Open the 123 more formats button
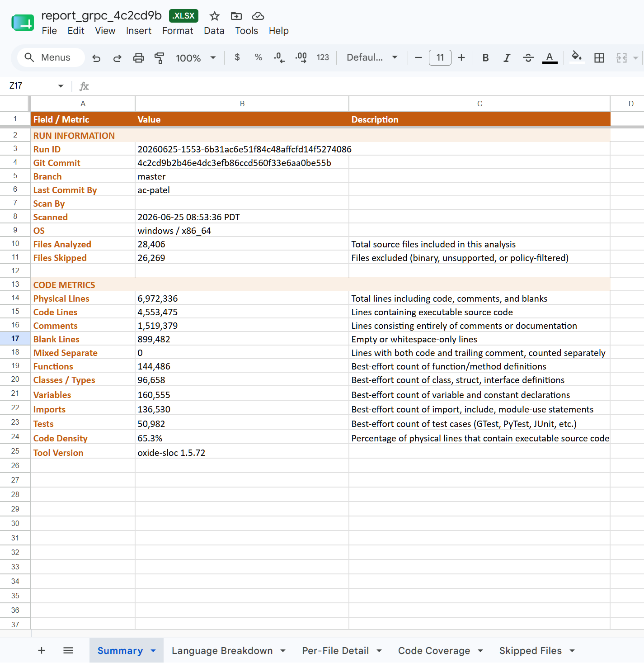This screenshot has width=644, height=663. (x=323, y=57)
